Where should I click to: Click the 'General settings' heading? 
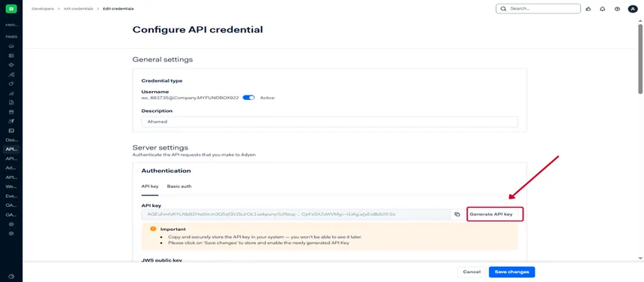click(163, 59)
